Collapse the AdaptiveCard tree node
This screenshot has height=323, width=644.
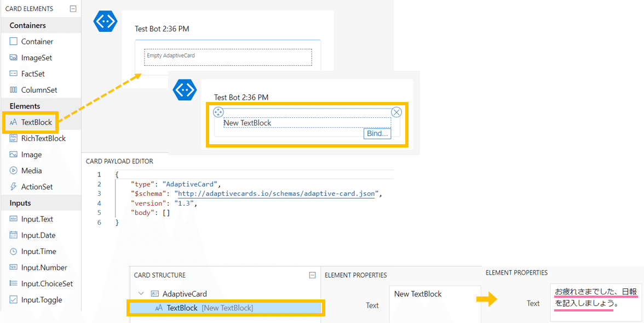click(x=141, y=294)
